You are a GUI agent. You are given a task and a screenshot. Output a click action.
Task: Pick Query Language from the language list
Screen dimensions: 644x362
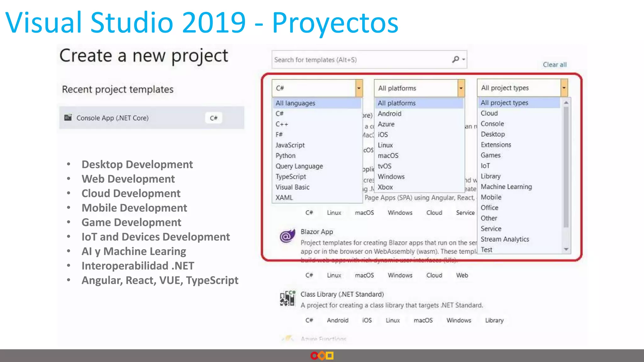[x=317, y=166]
